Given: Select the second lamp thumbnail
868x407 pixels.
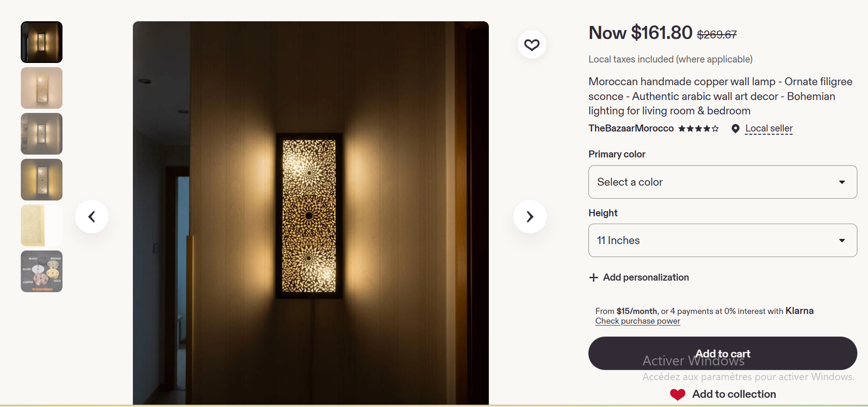Looking at the screenshot, I should 42,88.
